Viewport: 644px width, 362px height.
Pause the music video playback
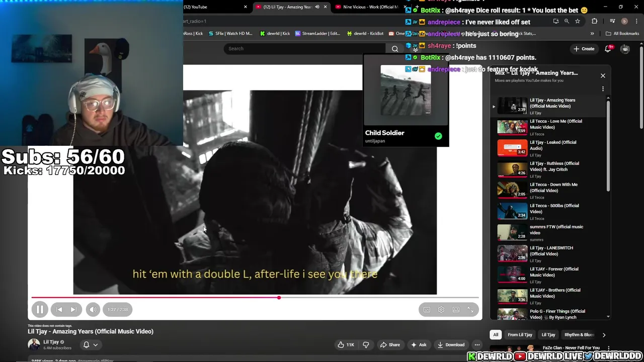40,310
